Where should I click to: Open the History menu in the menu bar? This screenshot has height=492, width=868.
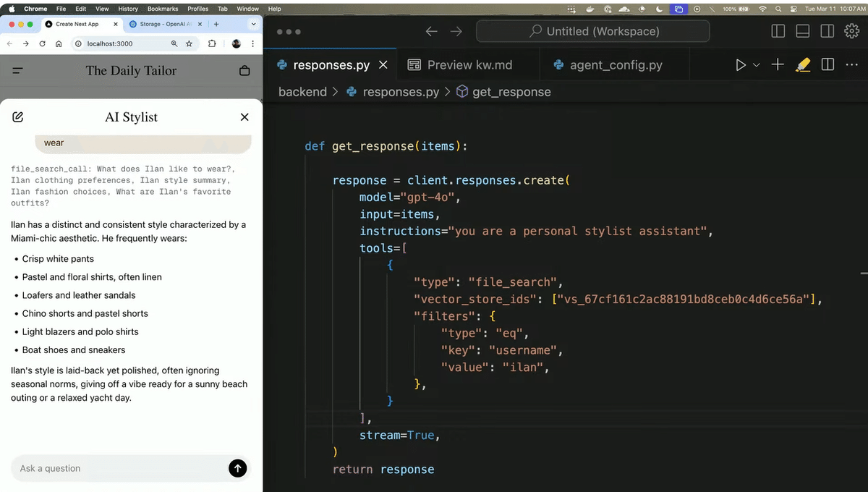click(128, 9)
